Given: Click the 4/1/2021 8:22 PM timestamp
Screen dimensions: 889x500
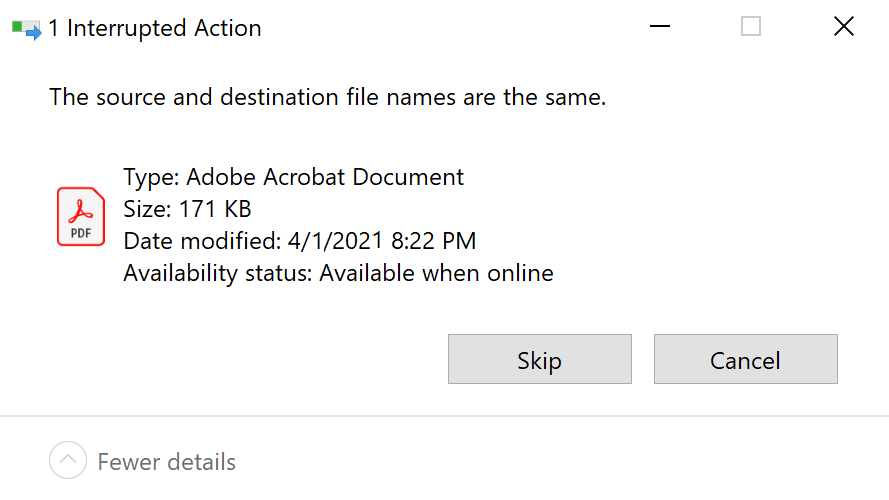Looking at the screenshot, I should (x=381, y=241).
